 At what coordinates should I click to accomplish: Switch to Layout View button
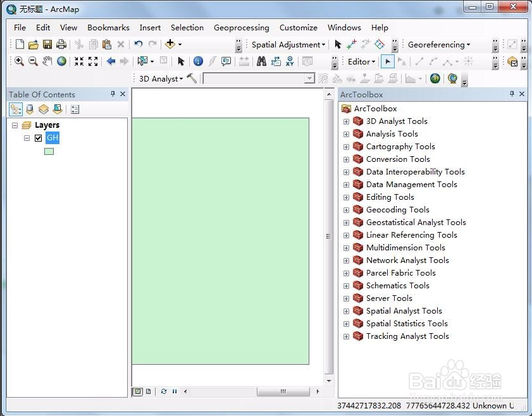click(x=148, y=391)
